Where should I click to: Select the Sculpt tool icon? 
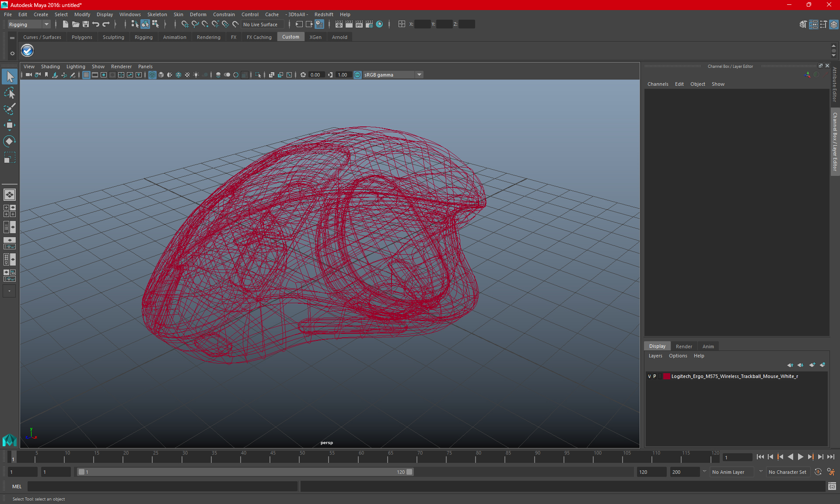point(10,108)
